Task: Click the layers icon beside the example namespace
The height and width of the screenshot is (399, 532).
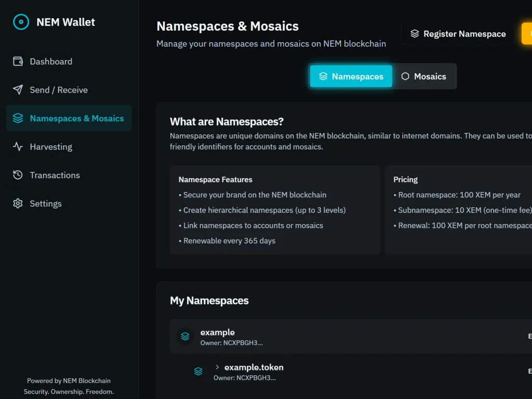Action: coord(185,336)
